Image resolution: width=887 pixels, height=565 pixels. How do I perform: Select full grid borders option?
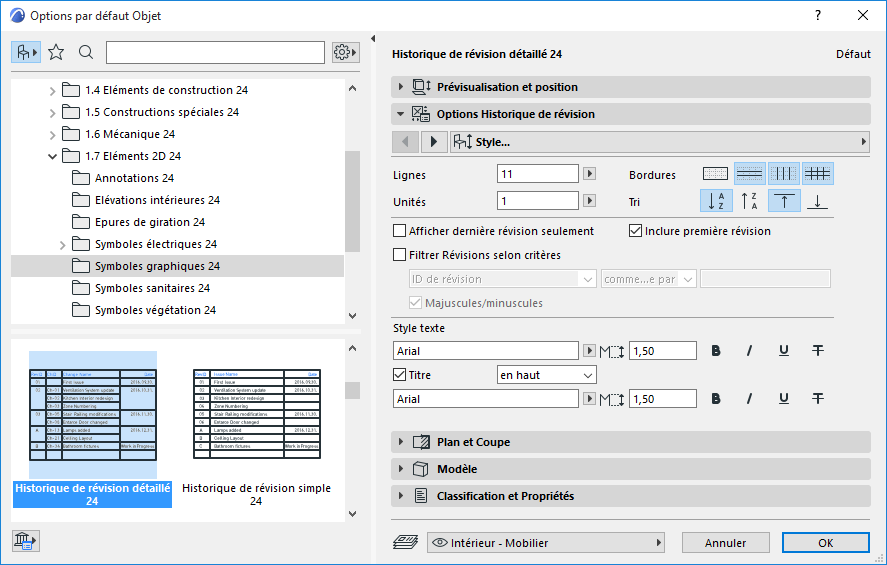point(817,174)
